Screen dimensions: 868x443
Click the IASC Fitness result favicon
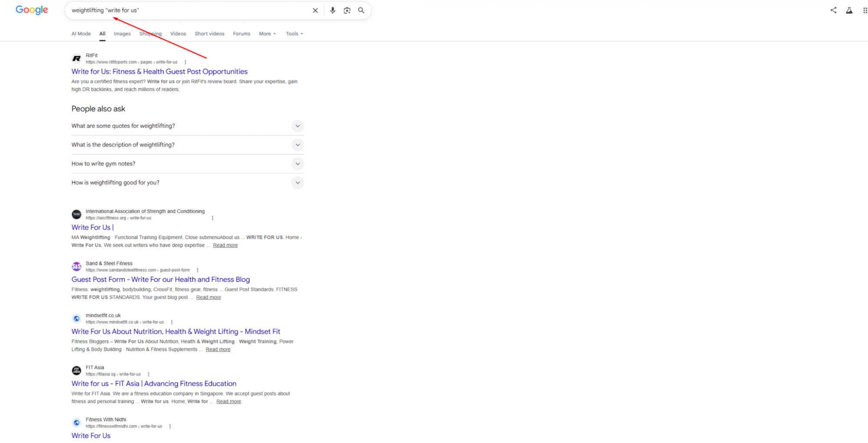click(76, 214)
